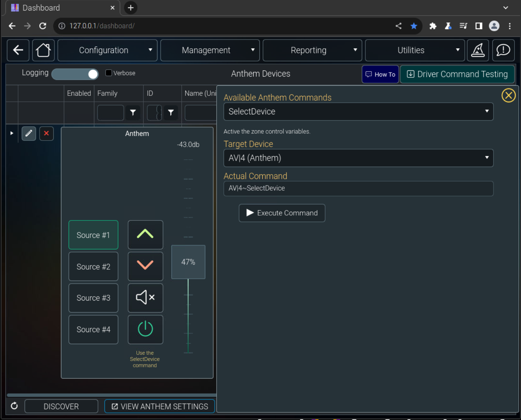Delete the device with red X icon
The height and width of the screenshot is (420, 521).
coord(46,133)
